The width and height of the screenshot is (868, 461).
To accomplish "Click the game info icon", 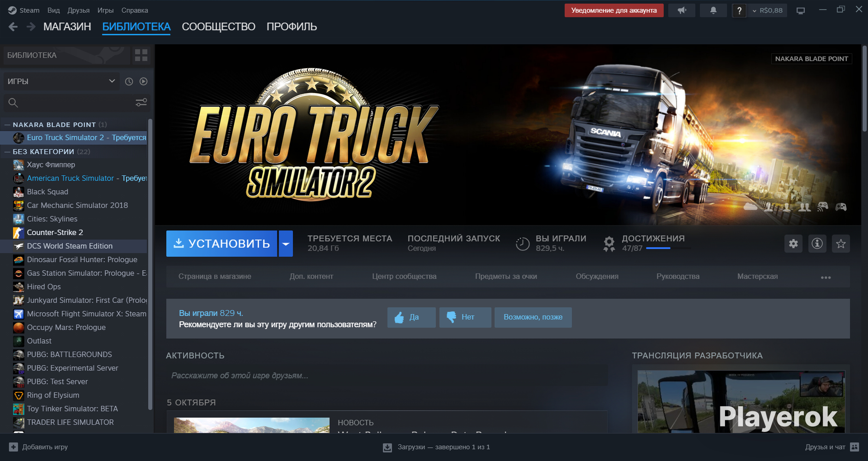I will (817, 244).
